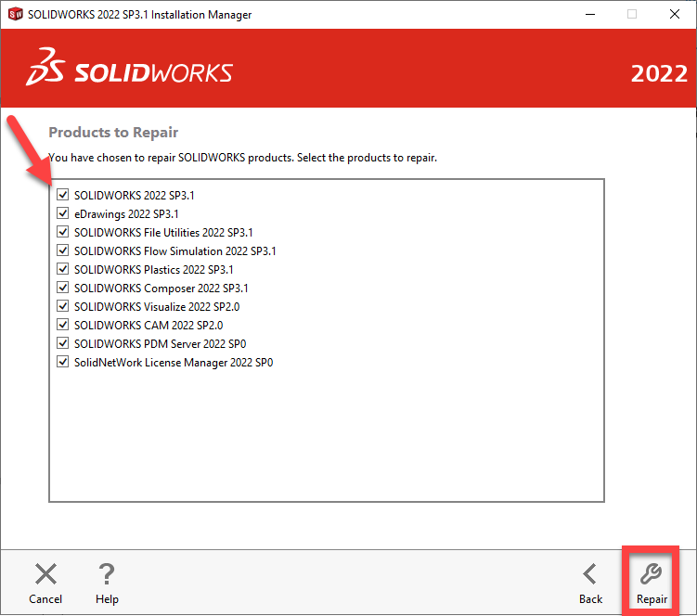Uncheck eDrawings 2022 SP3.1 checkbox
697x616 pixels.
(x=63, y=213)
